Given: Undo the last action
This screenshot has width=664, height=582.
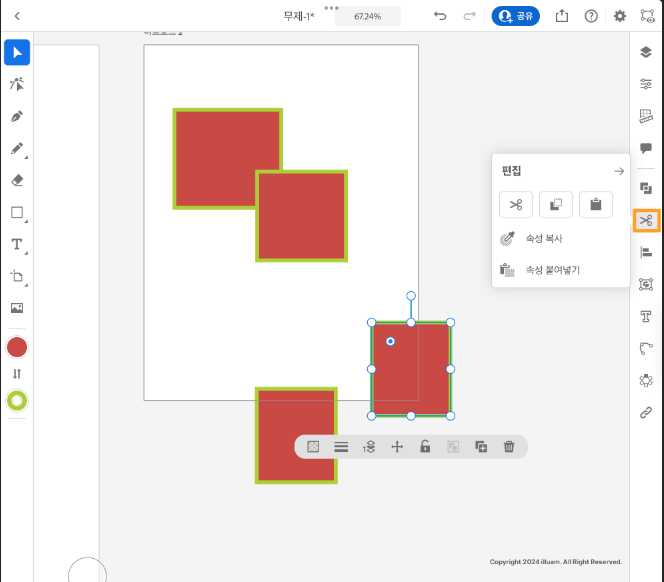Looking at the screenshot, I should [x=440, y=16].
